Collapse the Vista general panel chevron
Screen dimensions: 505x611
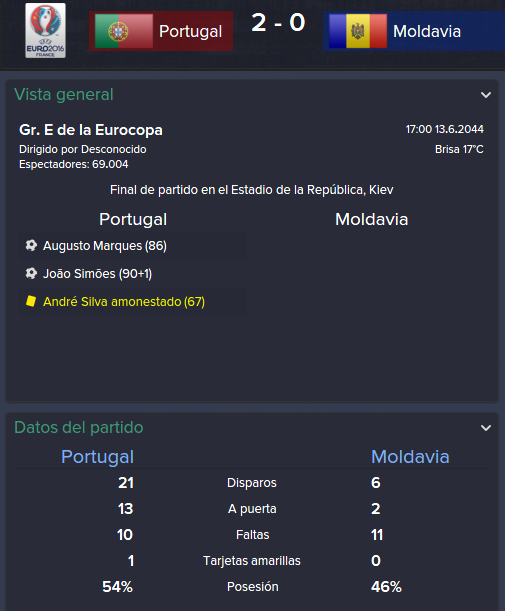[x=486, y=95]
